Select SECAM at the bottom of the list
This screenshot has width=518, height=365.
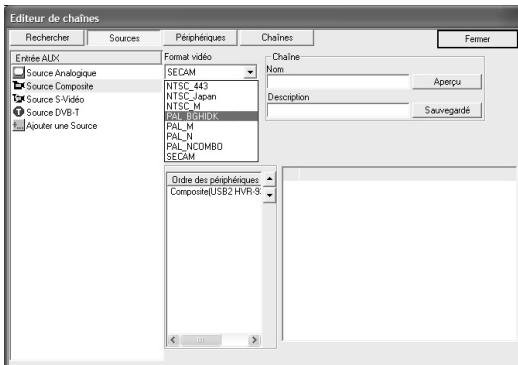(211, 156)
